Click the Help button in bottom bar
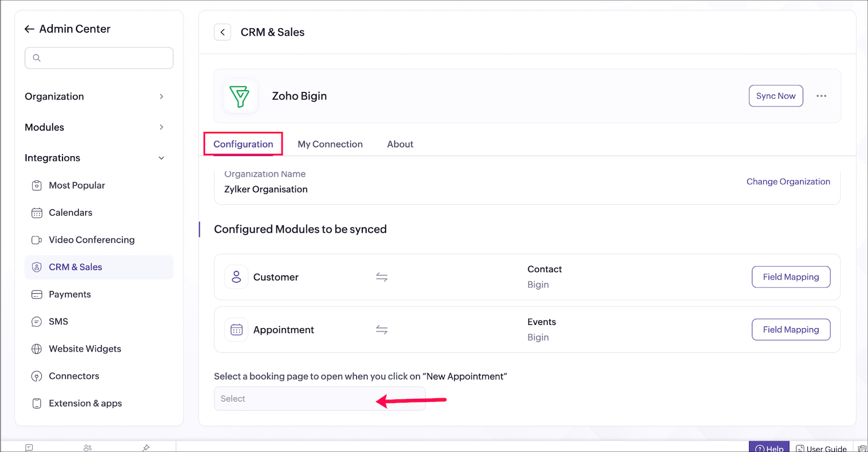Viewport: 868px width, 452px height. pyautogui.click(x=769, y=448)
